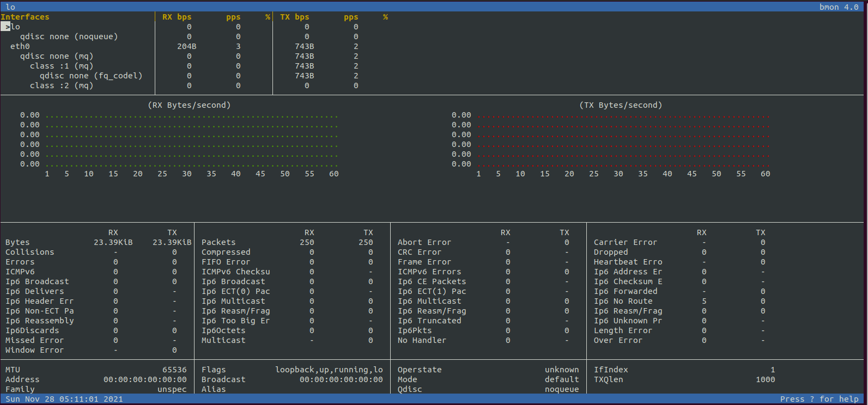The width and height of the screenshot is (868, 405).
Task: Click the IfIndex label
Action: (611, 370)
